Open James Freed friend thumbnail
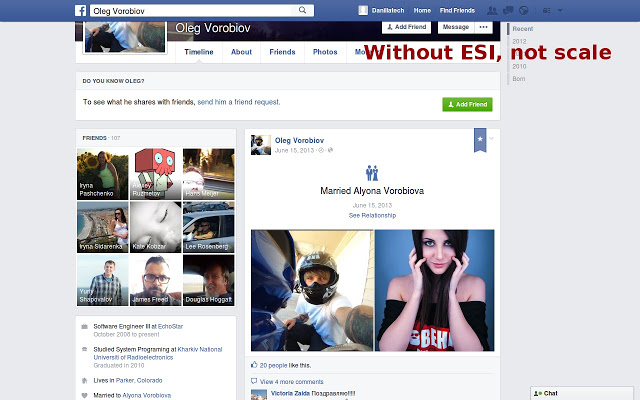Image resolution: width=640 pixels, height=400 pixels. [x=156, y=280]
